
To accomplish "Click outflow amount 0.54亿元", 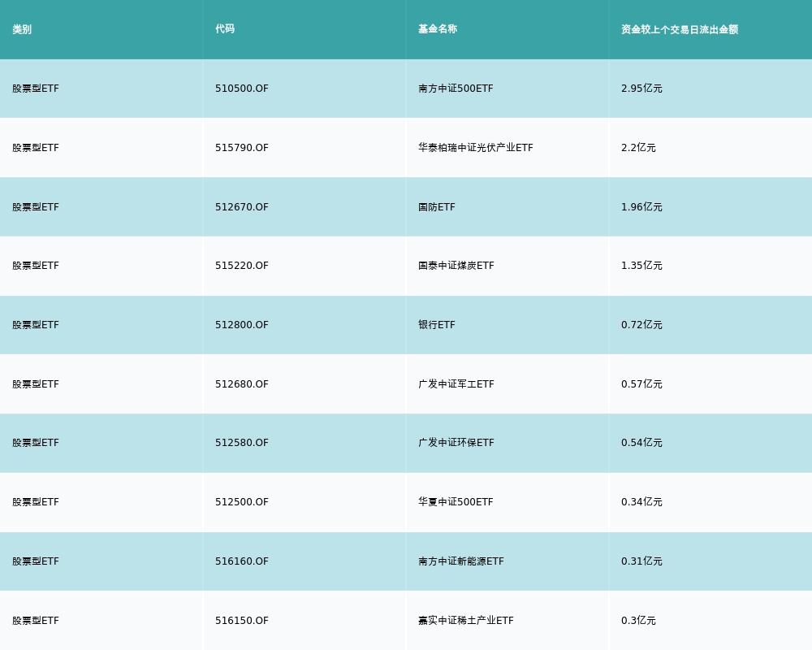I will tap(641, 443).
